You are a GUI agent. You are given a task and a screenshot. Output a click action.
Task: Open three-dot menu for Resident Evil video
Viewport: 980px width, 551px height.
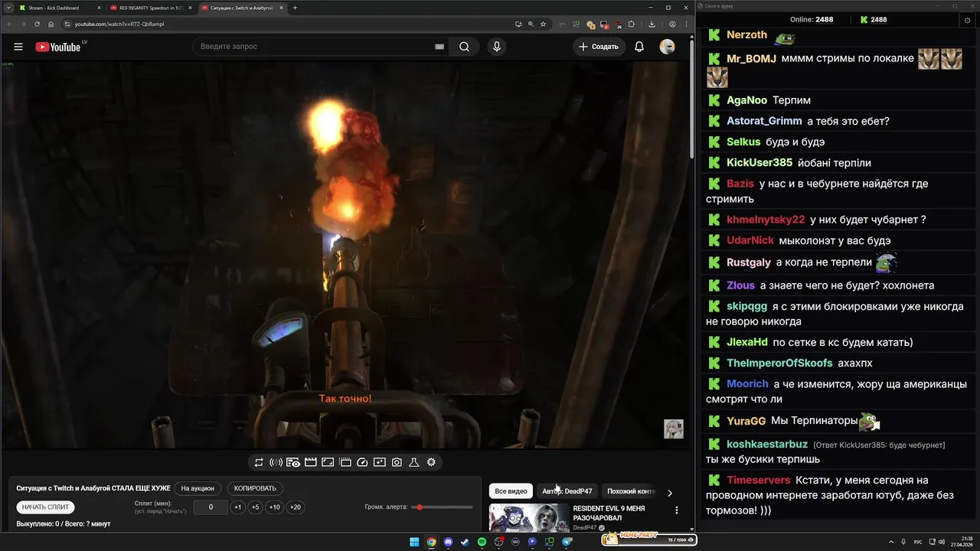[x=677, y=510]
